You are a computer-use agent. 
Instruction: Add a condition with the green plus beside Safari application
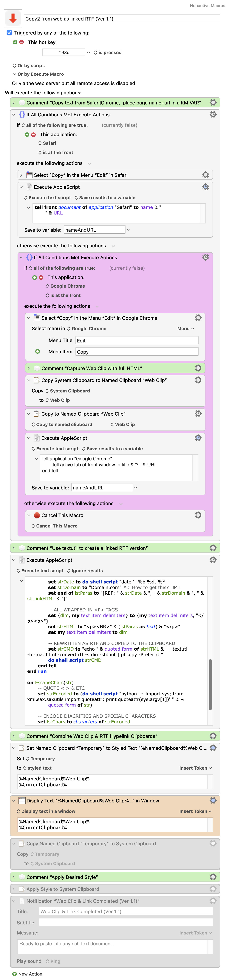click(27, 134)
